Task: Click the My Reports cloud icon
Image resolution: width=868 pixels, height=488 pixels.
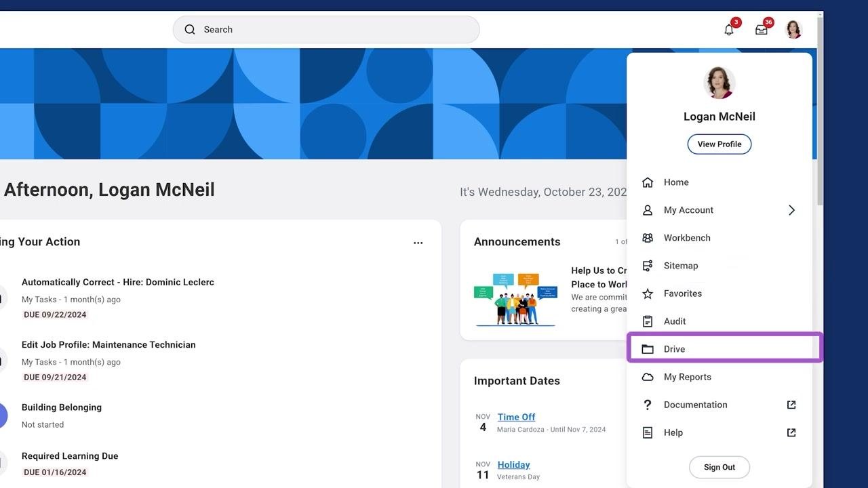Action: (x=648, y=377)
